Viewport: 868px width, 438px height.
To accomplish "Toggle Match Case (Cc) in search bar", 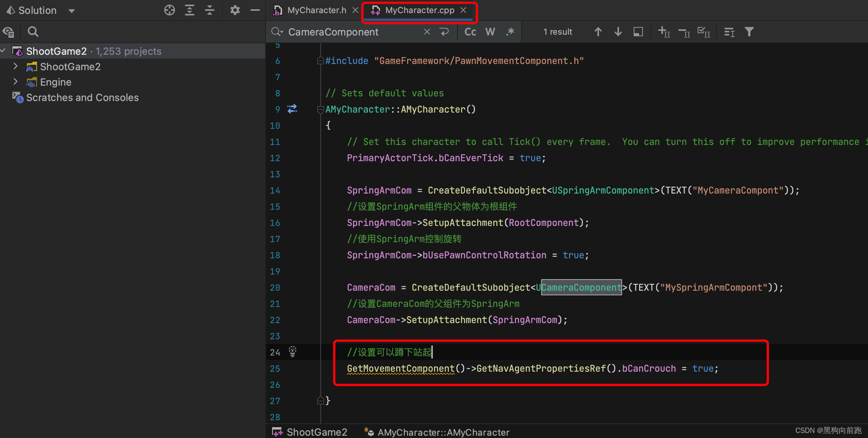I will pyautogui.click(x=470, y=32).
